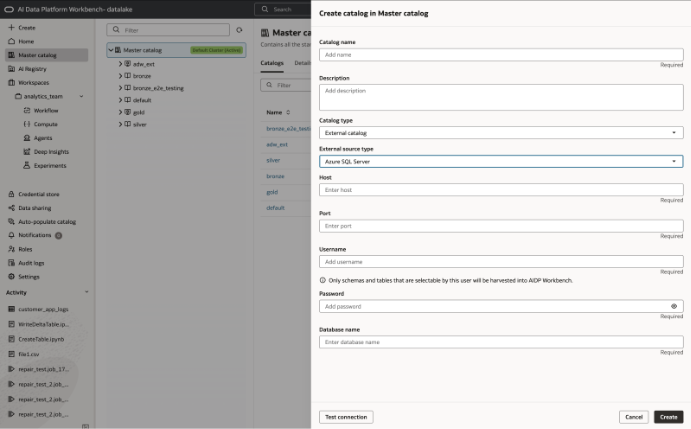Open the Audit logs icon
This screenshot has width=691, height=429.
(11, 263)
